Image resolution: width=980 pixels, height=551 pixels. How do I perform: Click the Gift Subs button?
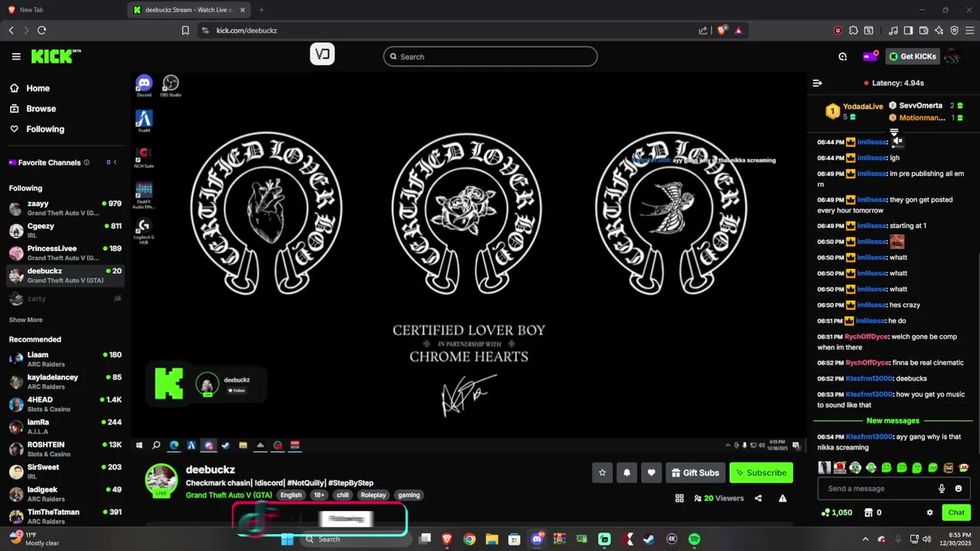(695, 473)
